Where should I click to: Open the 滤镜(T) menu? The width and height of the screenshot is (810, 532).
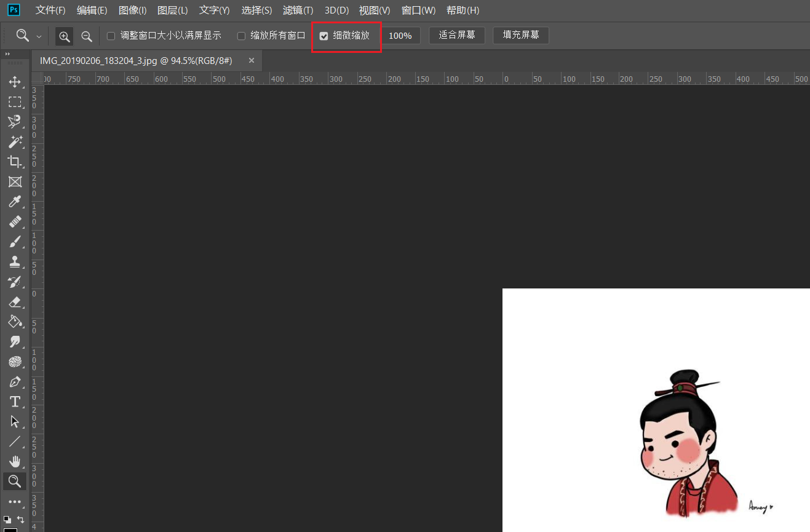coord(298,10)
